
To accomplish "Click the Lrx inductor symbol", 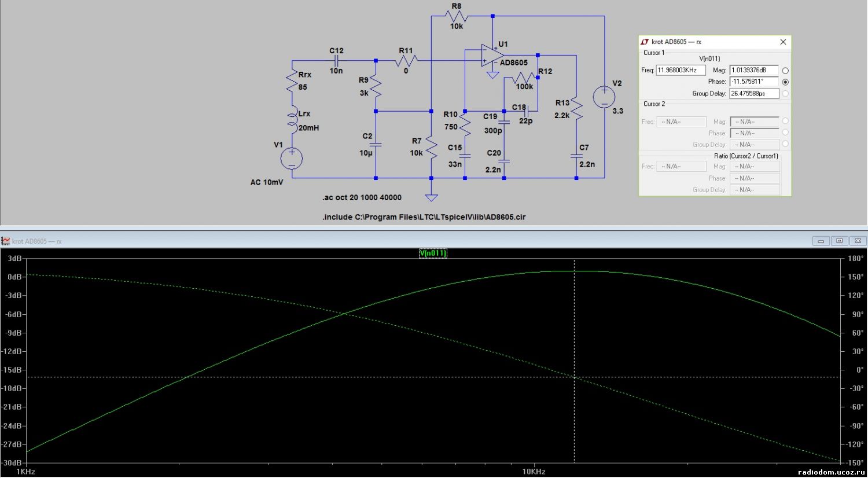I will 292,120.
